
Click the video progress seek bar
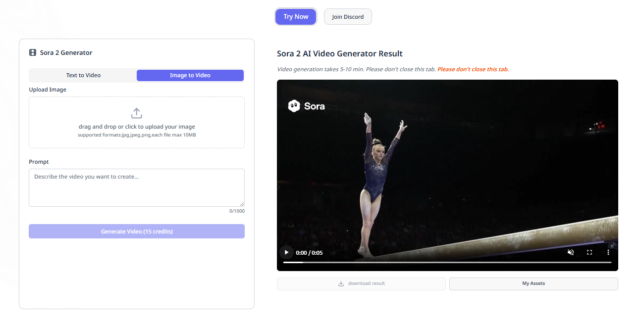point(447,263)
